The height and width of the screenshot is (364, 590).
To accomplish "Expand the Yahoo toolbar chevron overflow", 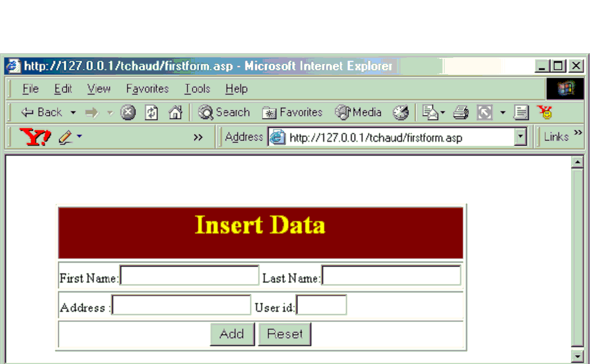I will (x=198, y=137).
